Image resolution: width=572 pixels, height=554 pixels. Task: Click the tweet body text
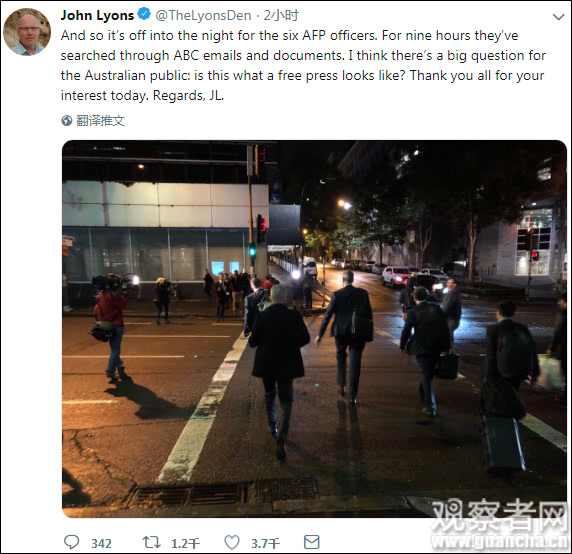pos(303,65)
